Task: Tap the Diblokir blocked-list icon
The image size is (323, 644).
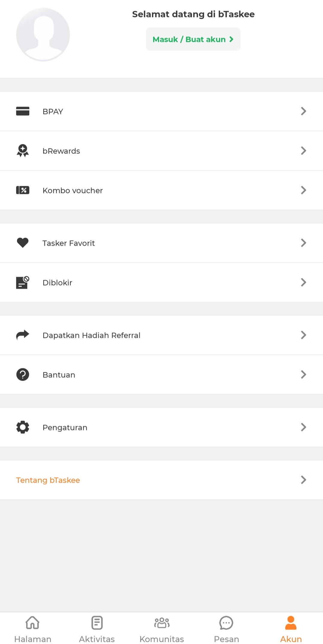Action: point(23,282)
